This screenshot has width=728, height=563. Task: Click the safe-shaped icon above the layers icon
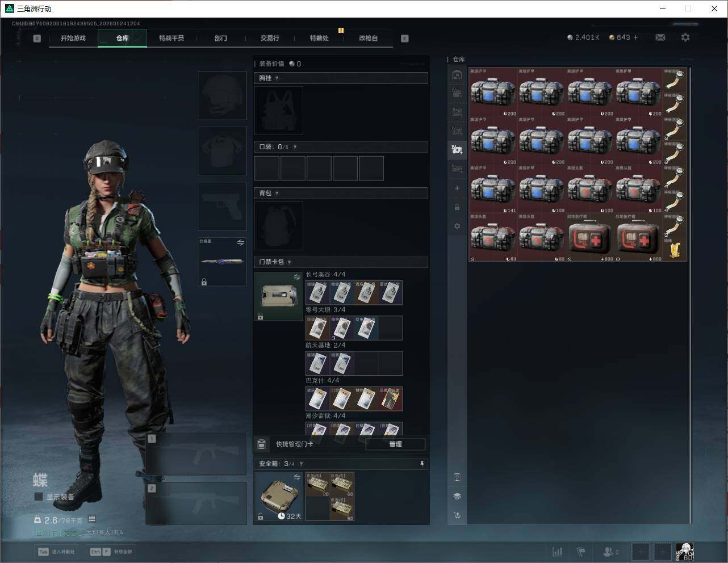click(x=457, y=477)
